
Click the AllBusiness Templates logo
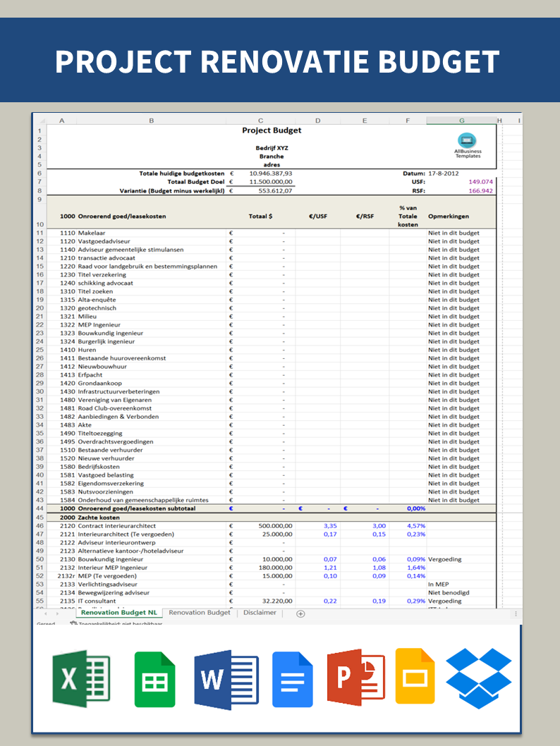coord(467,145)
